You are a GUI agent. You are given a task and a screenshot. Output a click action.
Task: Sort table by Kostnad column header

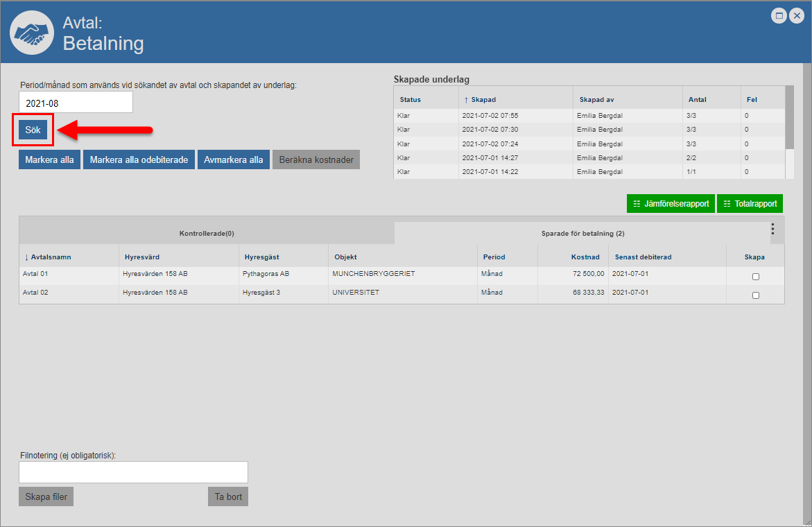(x=585, y=257)
